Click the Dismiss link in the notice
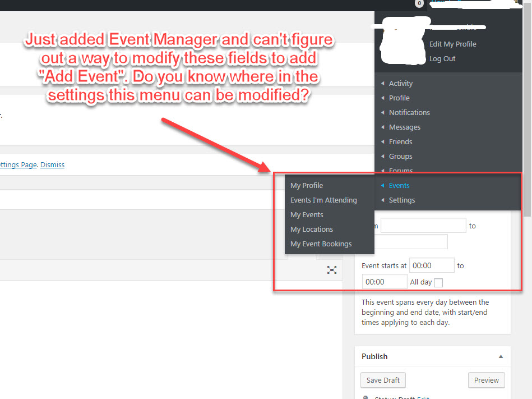532x399 pixels. tap(52, 165)
